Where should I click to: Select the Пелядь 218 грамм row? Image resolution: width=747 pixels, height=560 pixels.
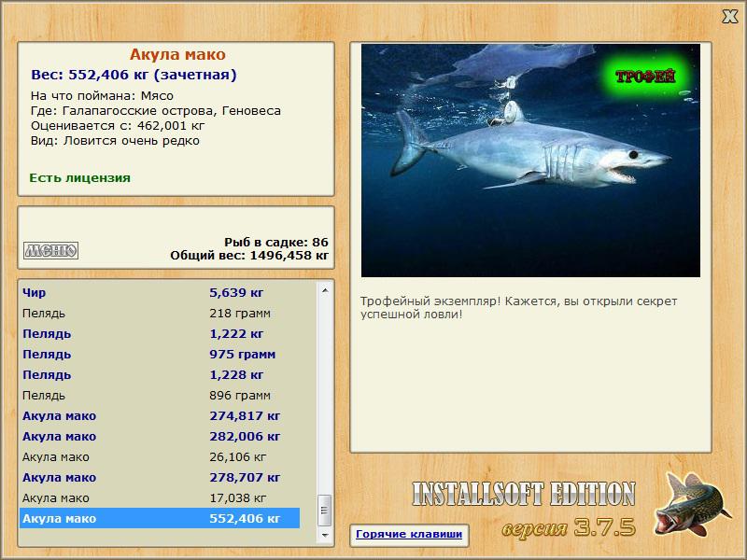pos(160,314)
